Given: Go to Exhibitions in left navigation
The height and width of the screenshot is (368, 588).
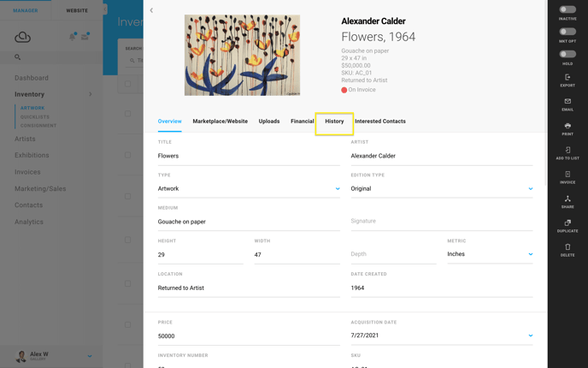Looking at the screenshot, I should coord(32,155).
